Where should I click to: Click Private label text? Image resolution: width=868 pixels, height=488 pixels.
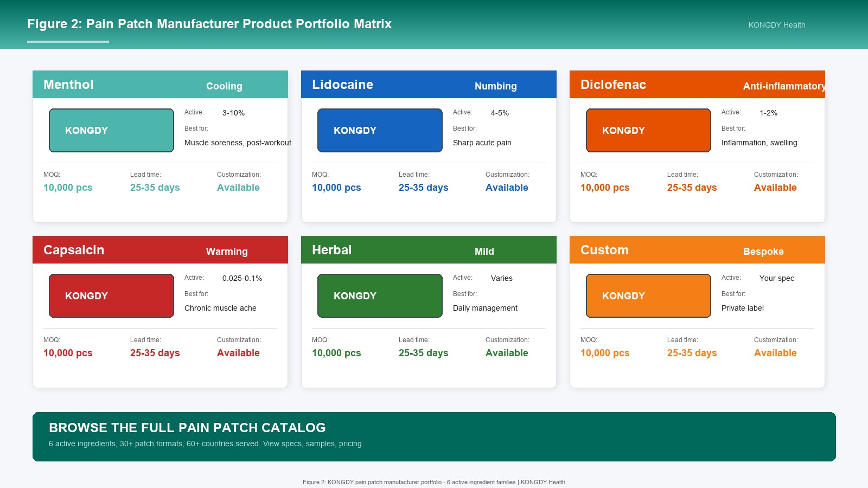(x=742, y=308)
